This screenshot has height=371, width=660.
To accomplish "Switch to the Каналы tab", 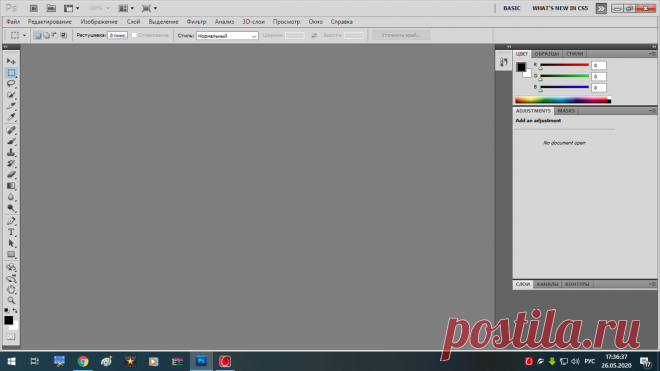I will pos(547,284).
